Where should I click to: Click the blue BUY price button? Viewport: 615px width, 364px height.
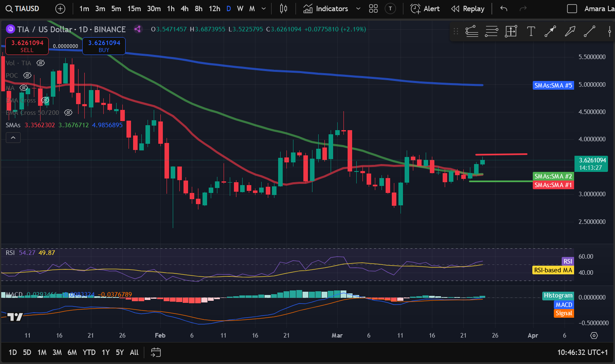[x=104, y=46]
